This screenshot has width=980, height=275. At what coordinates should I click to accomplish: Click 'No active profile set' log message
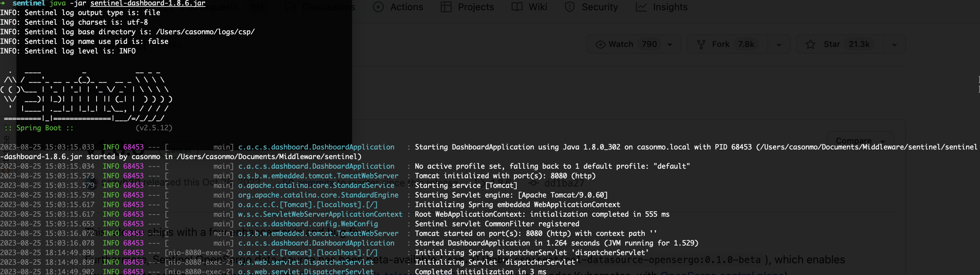[x=552, y=166]
